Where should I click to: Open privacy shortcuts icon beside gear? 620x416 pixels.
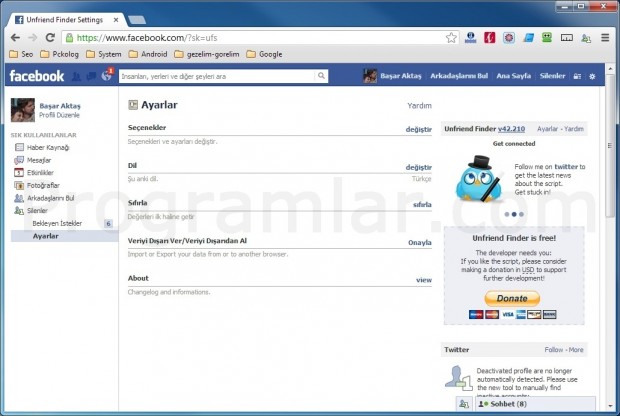577,76
